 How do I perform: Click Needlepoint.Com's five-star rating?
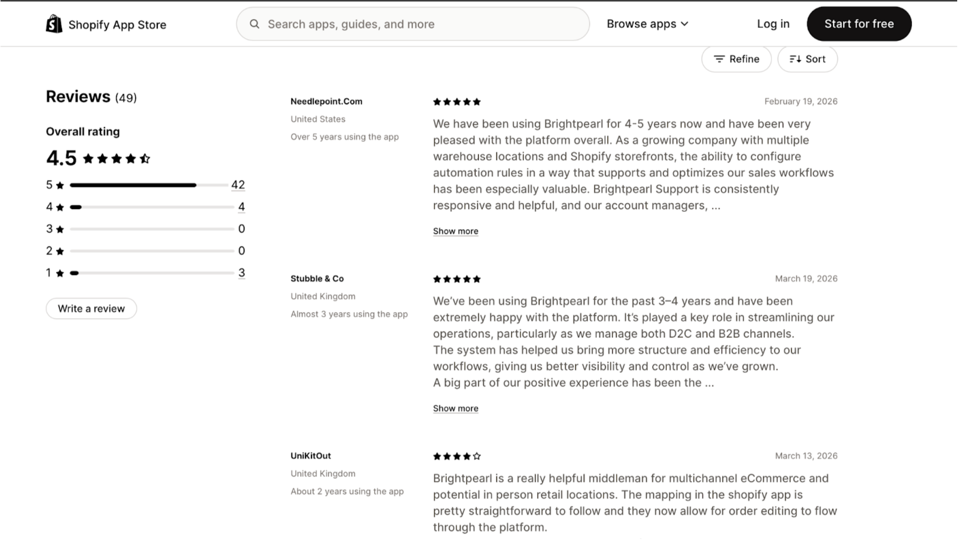pos(456,102)
